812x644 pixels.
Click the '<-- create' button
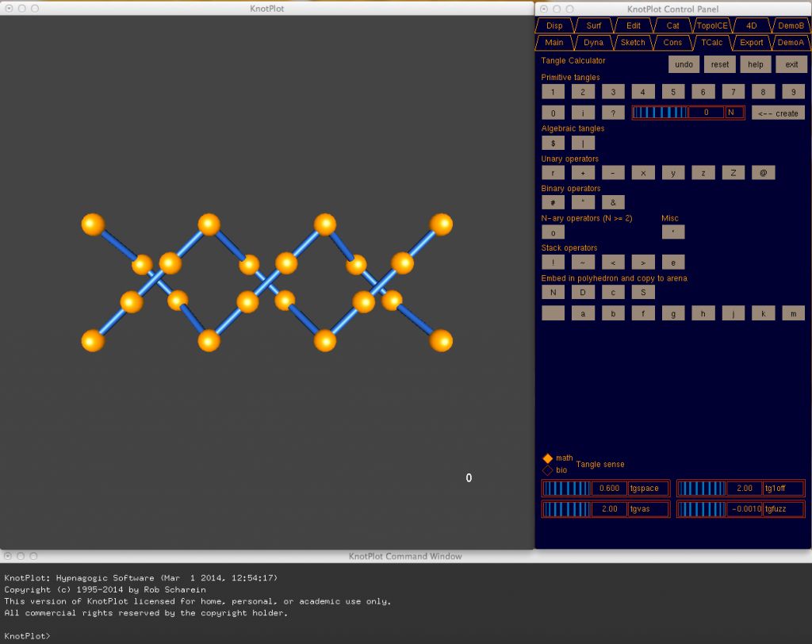coord(778,113)
